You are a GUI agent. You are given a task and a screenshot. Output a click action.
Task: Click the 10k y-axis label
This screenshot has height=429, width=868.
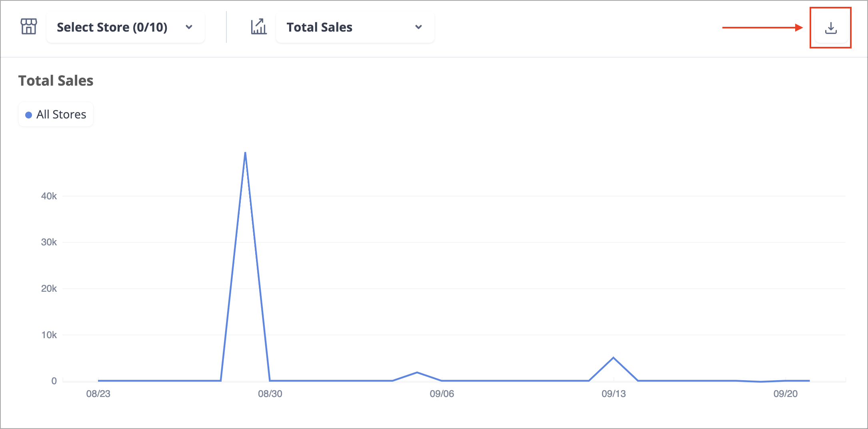[x=49, y=335]
